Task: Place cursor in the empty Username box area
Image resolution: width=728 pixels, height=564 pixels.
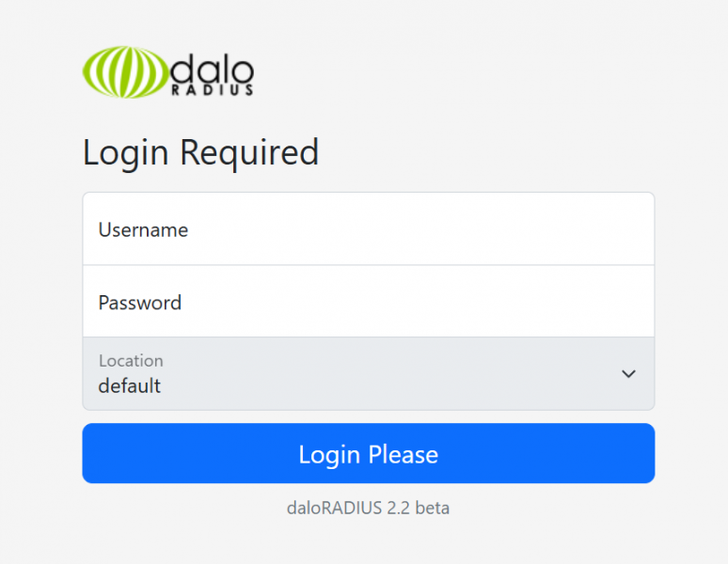Action: point(418,228)
